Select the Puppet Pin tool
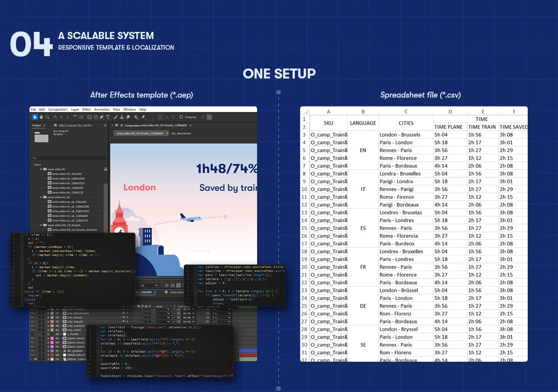 click(143, 117)
